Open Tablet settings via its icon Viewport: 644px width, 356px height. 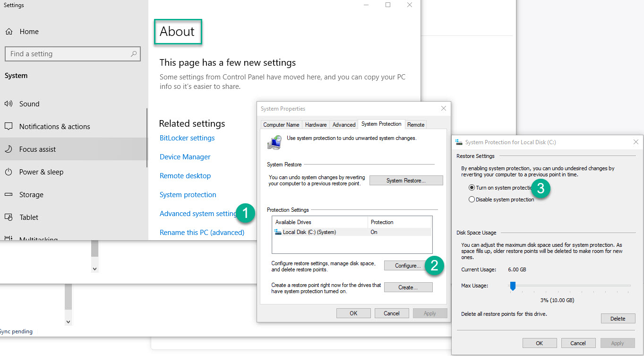tap(9, 217)
